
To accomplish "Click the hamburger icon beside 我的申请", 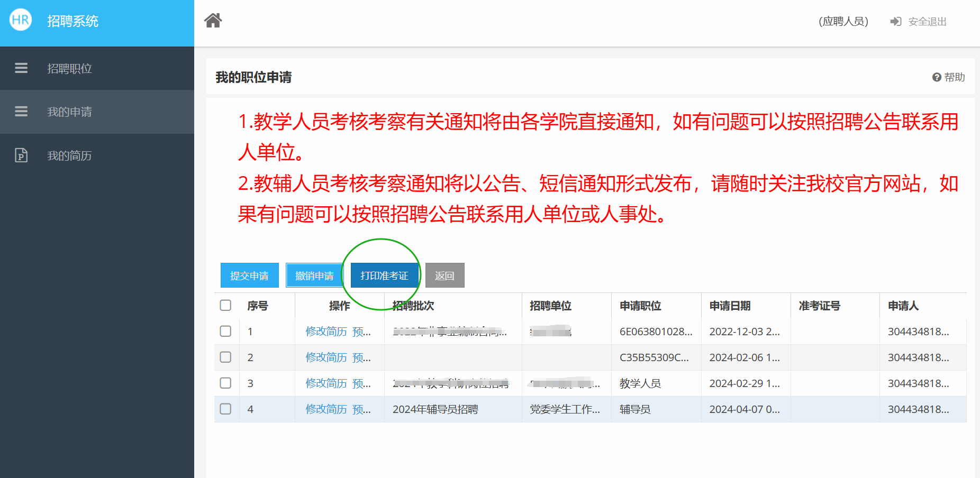I will point(21,112).
